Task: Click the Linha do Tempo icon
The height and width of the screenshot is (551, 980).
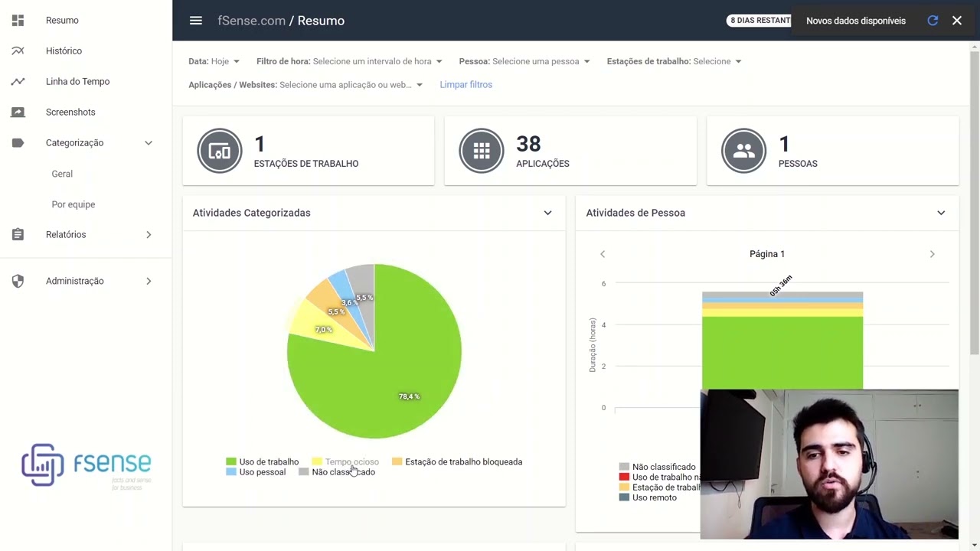Action: click(18, 81)
